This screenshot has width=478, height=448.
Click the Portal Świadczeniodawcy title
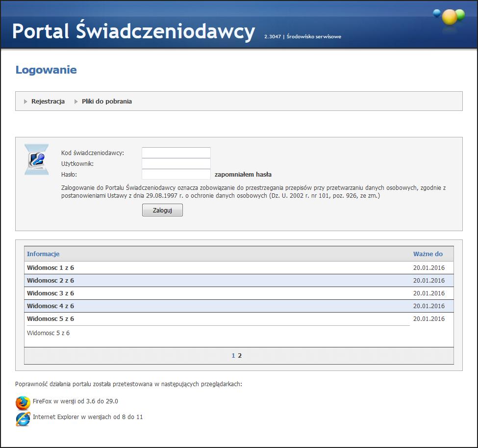(133, 31)
